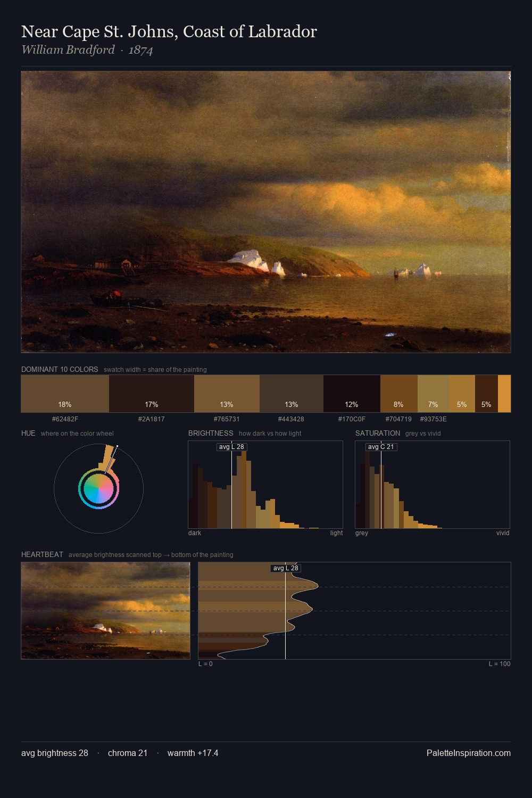Viewport: 532px width, 798px height.
Task: Click the hex label '#2A1817'
Action: (x=151, y=419)
